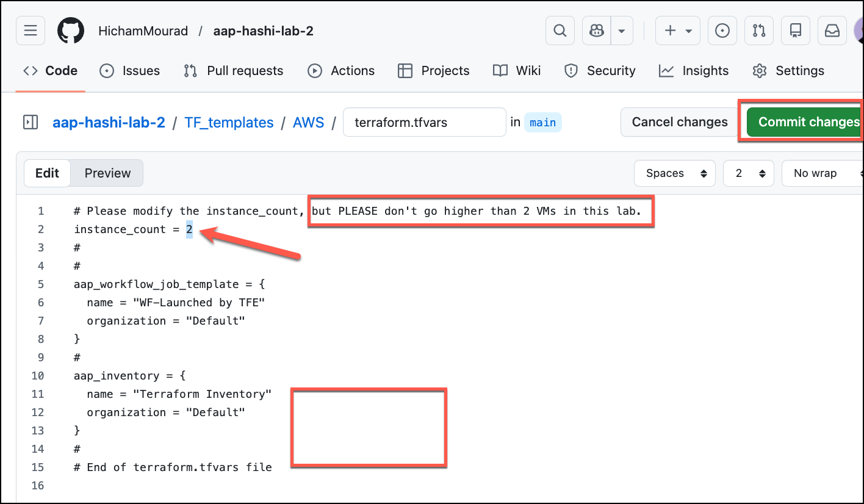The image size is (864, 504).
Task: Toggle the file tree side panel icon
Action: (x=31, y=122)
